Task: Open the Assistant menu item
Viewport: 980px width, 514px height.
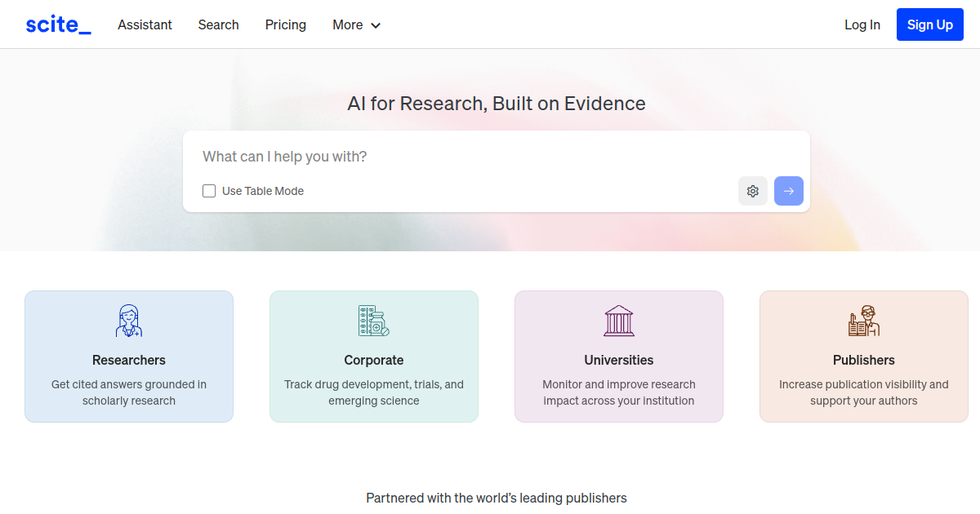Action: (145, 24)
